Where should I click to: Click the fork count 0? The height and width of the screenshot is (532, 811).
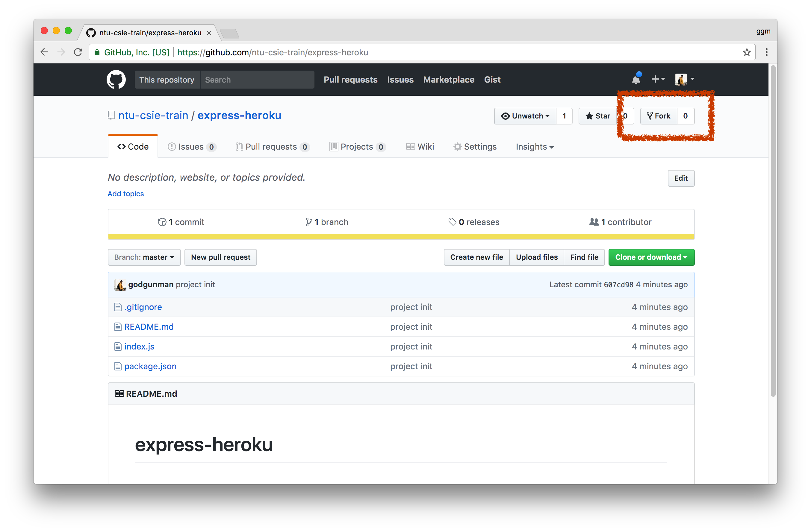(685, 116)
